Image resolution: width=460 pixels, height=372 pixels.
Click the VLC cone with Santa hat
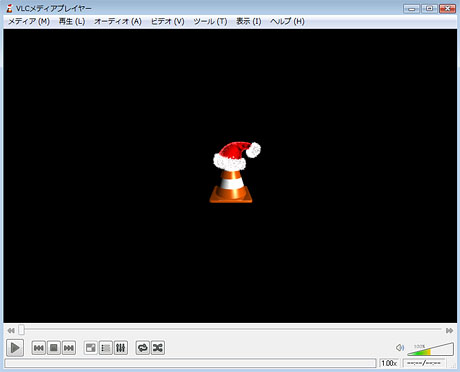236,172
